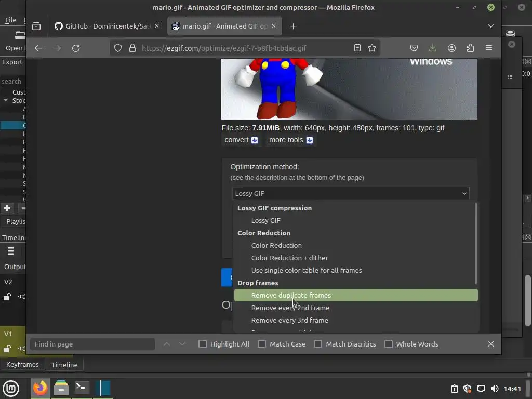Screen dimensions: 532x399
Task: Bookmark this page with the star
Action: click(x=372, y=48)
